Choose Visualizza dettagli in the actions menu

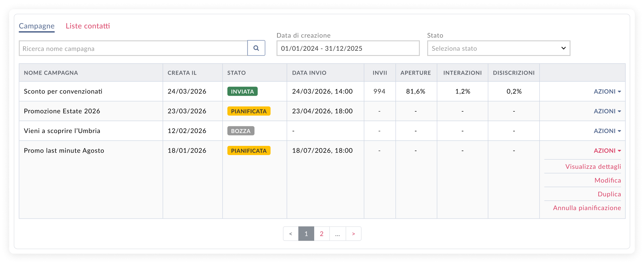593,167
